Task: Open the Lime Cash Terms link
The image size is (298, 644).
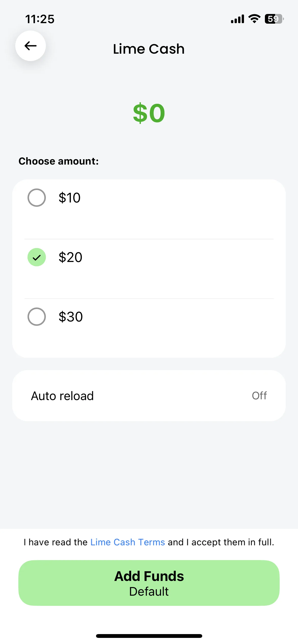Action: click(128, 542)
